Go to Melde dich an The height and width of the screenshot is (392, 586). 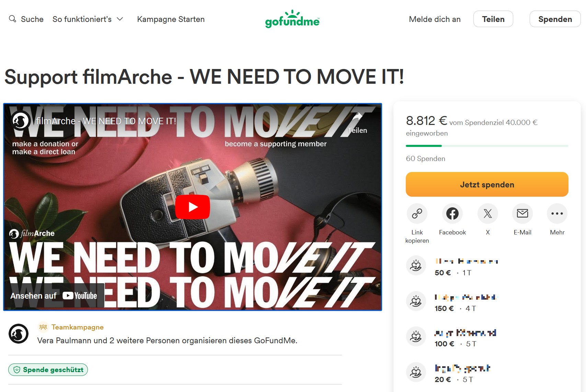pyautogui.click(x=435, y=19)
